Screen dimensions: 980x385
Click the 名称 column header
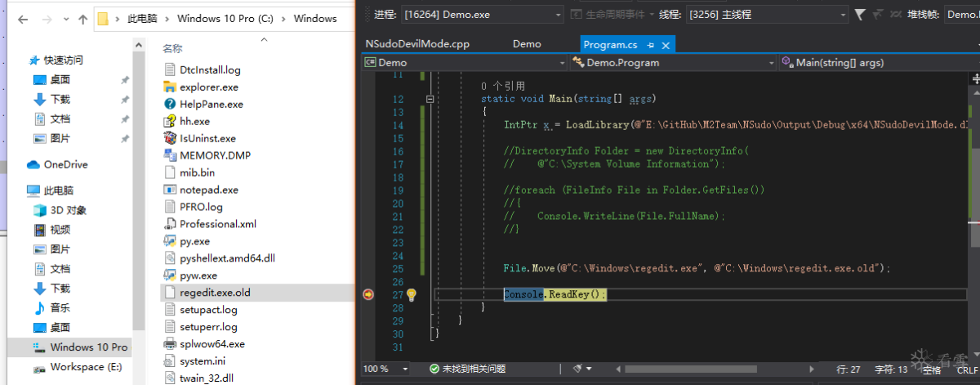pyautogui.click(x=173, y=49)
